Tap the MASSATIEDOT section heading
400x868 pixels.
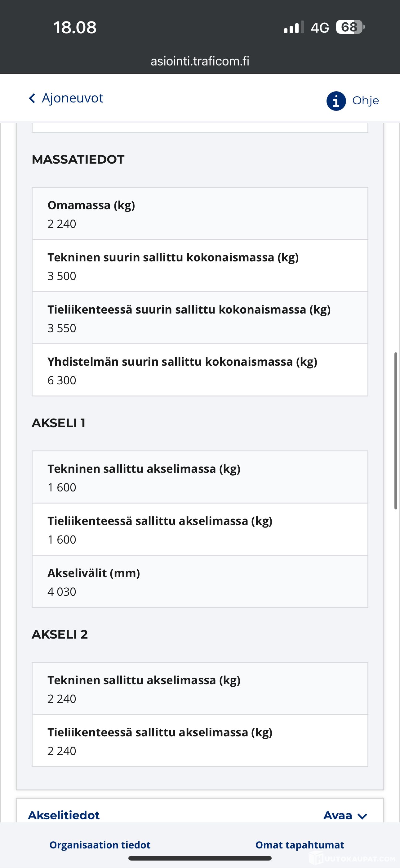coord(78,159)
